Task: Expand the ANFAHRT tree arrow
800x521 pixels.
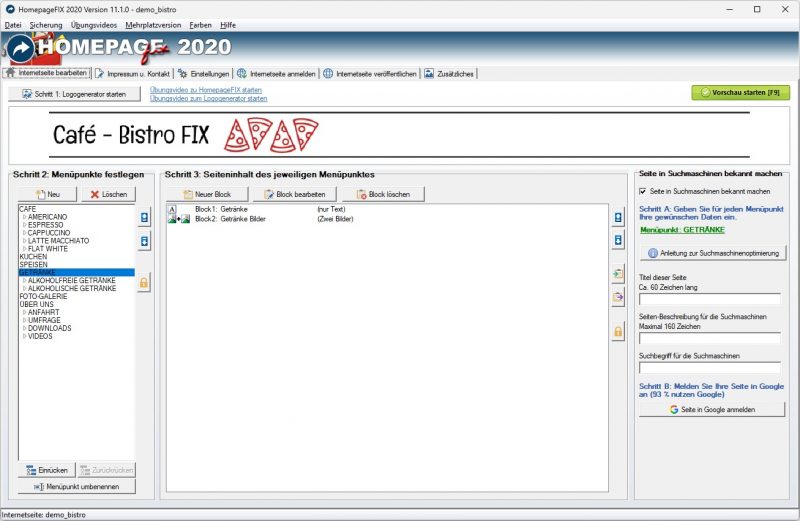Action: click(x=24, y=312)
